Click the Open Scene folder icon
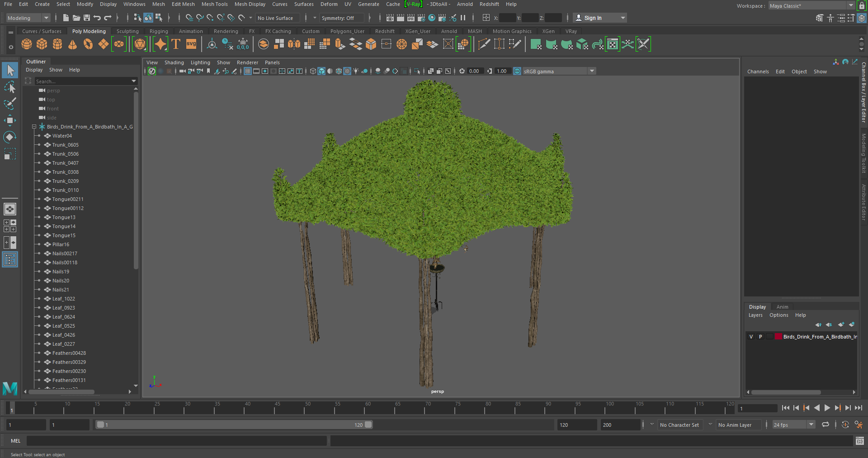 point(76,18)
